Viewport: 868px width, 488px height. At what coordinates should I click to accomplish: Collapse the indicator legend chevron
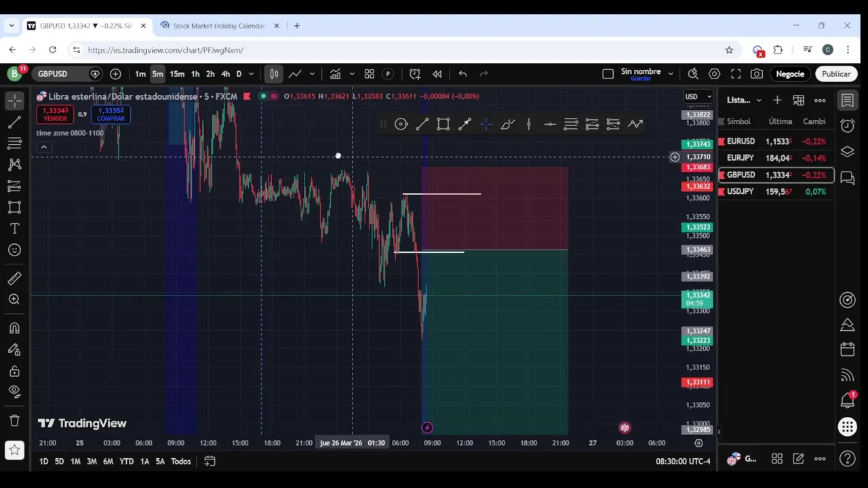pos(44,147)
